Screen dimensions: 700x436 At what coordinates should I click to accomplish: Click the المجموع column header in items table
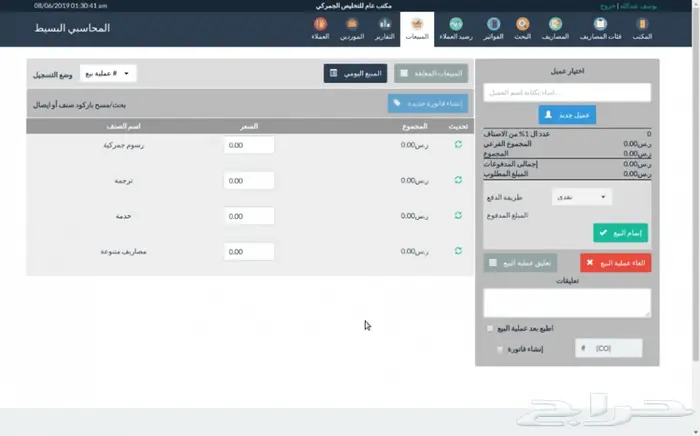415,126
